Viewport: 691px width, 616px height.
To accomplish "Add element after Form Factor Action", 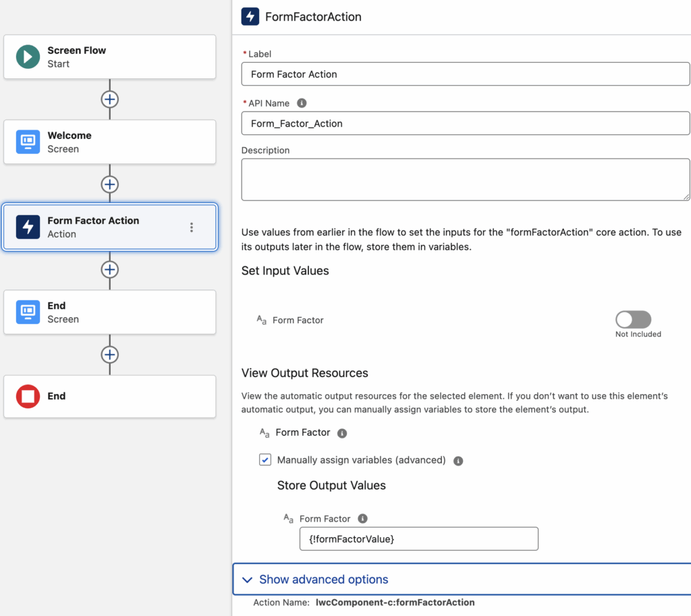I will [109, 269].
